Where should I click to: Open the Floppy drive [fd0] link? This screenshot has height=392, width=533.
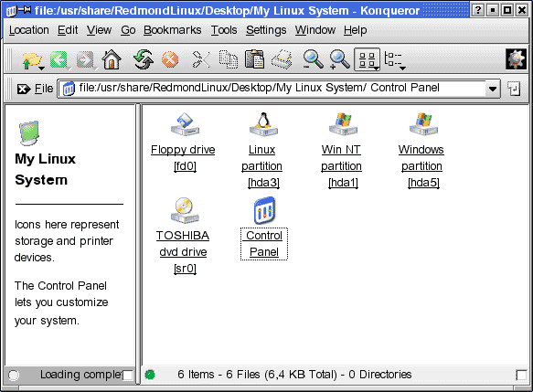[x=183, y=157]
